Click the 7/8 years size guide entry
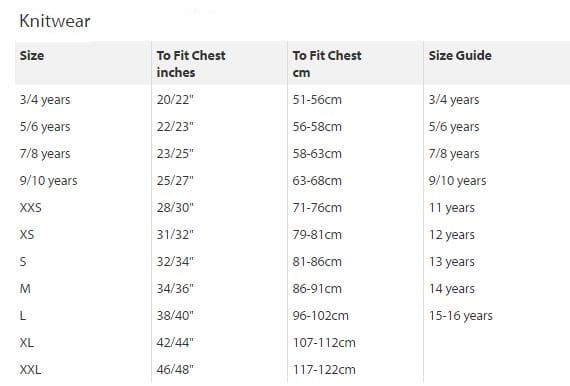Image resolution: width=570 pixels, height=386 pixels. pos(454,153)
